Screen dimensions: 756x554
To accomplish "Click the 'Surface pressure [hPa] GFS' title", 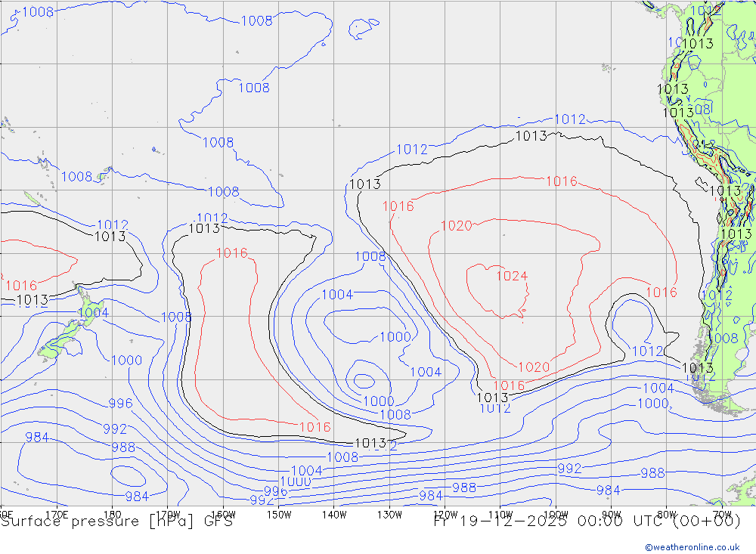I will pyautogui.click(x=116, y=522).
